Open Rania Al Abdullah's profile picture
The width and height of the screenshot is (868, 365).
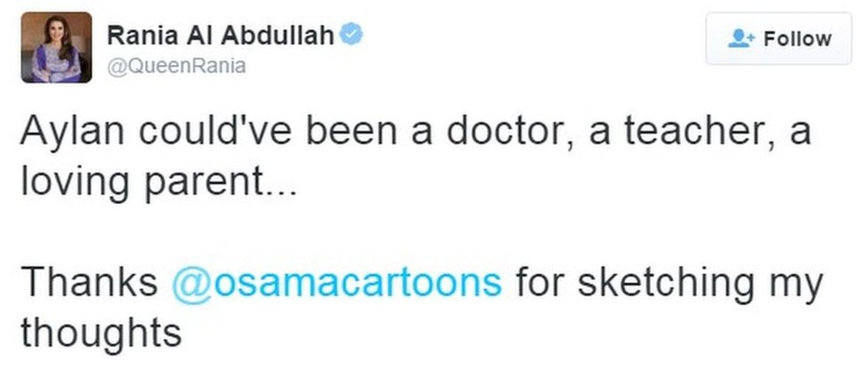(55, 47)
